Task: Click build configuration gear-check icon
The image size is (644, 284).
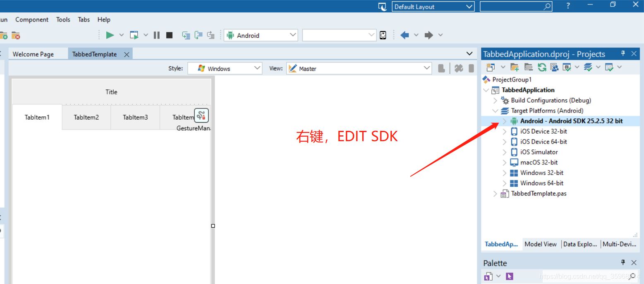Action: 567,67
